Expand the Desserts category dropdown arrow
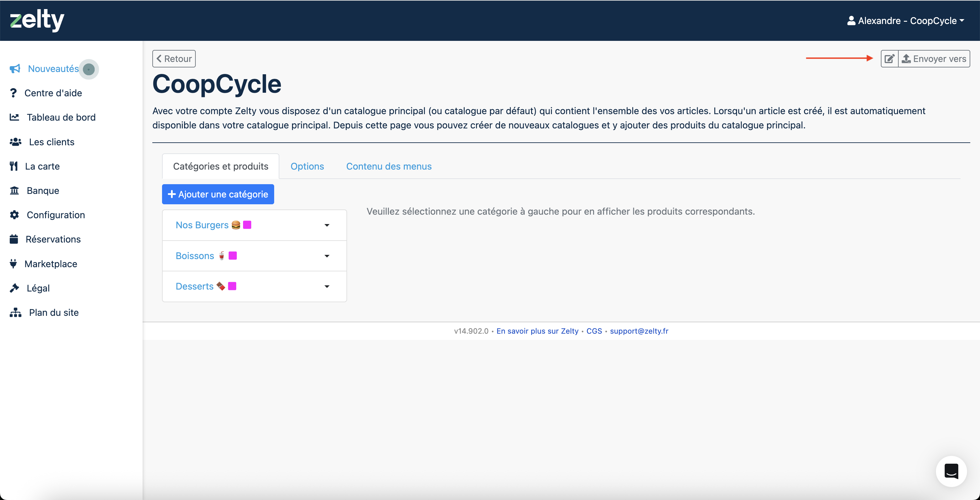This screenshot has width=980, height=500. 327,287
